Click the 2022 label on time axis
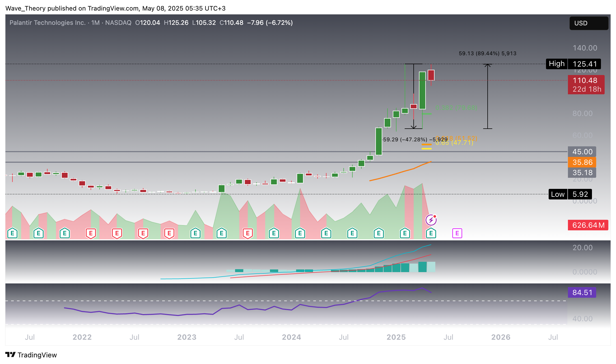The height and width of the screenshot is (364, 616). [x=82, y=337]
